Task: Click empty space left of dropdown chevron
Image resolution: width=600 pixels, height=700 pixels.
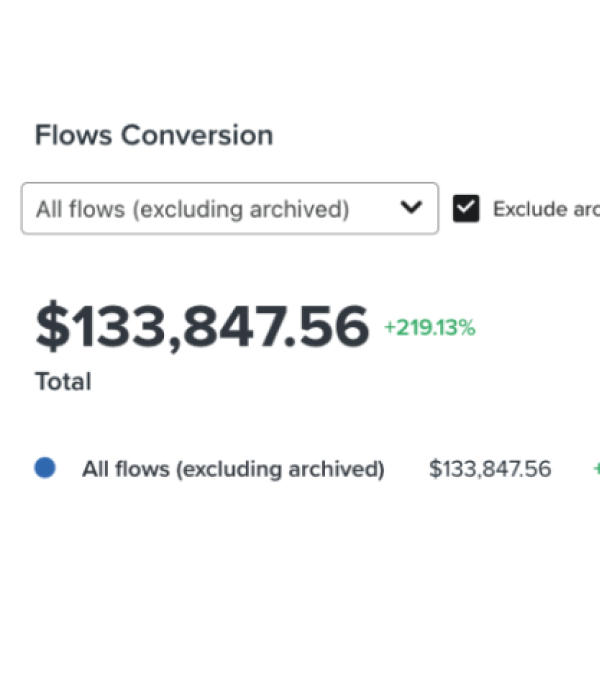Action: click(x=375, y=208)
